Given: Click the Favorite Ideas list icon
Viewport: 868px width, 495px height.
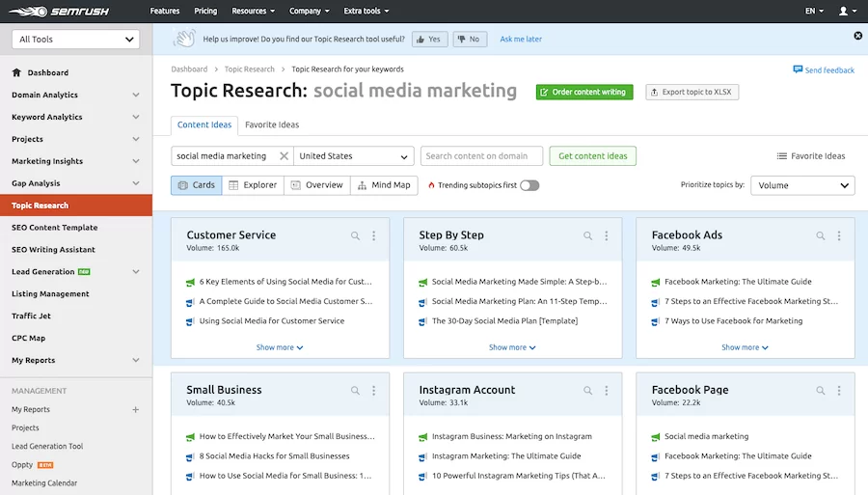Looking at the screenshot, I should coord(781,156).
